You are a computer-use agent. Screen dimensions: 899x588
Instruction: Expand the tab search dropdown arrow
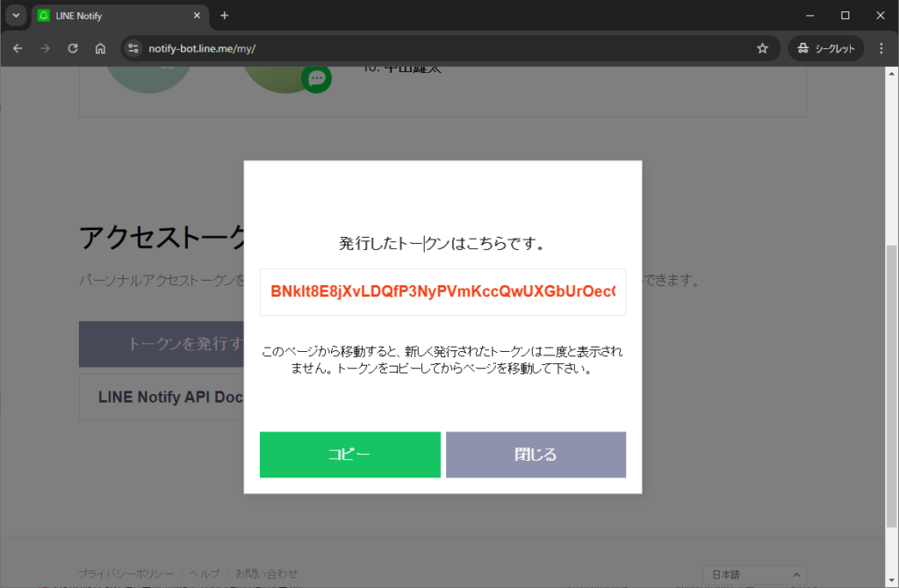click(x=15, y=16)
